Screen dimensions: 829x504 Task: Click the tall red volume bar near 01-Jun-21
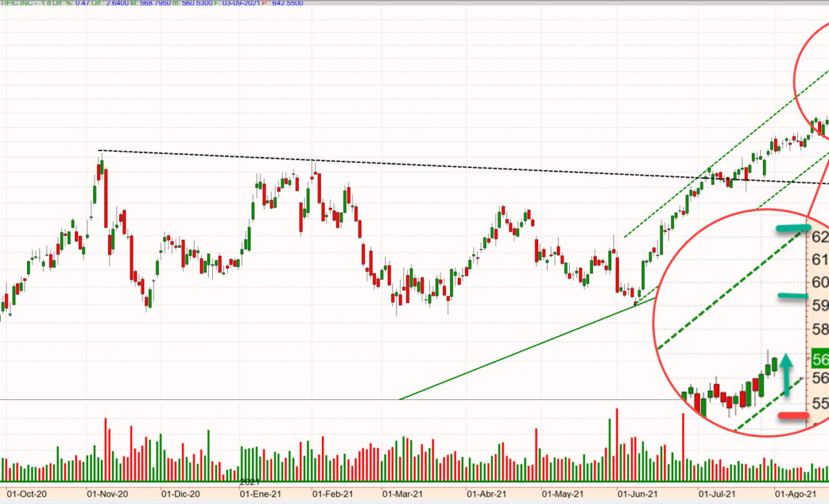[617, 445]
